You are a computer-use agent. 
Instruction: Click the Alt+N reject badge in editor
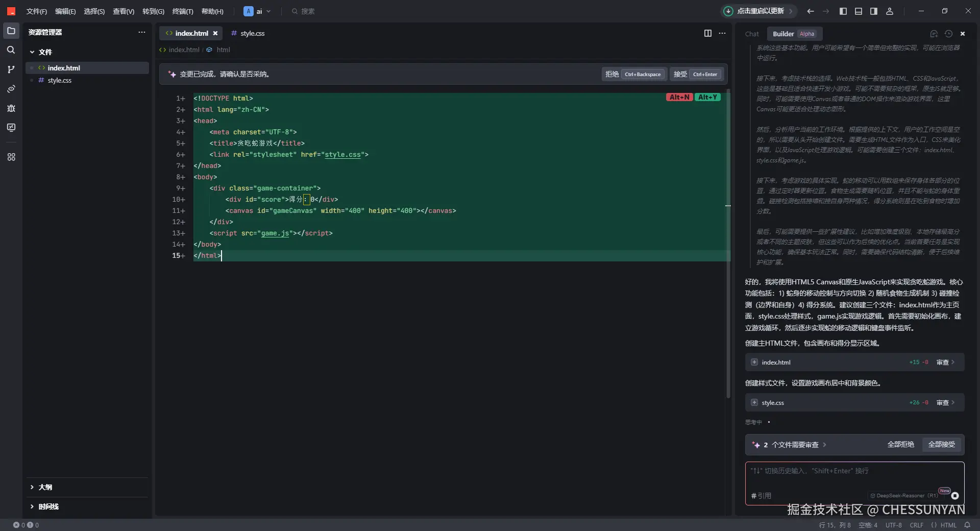(679, 97)
